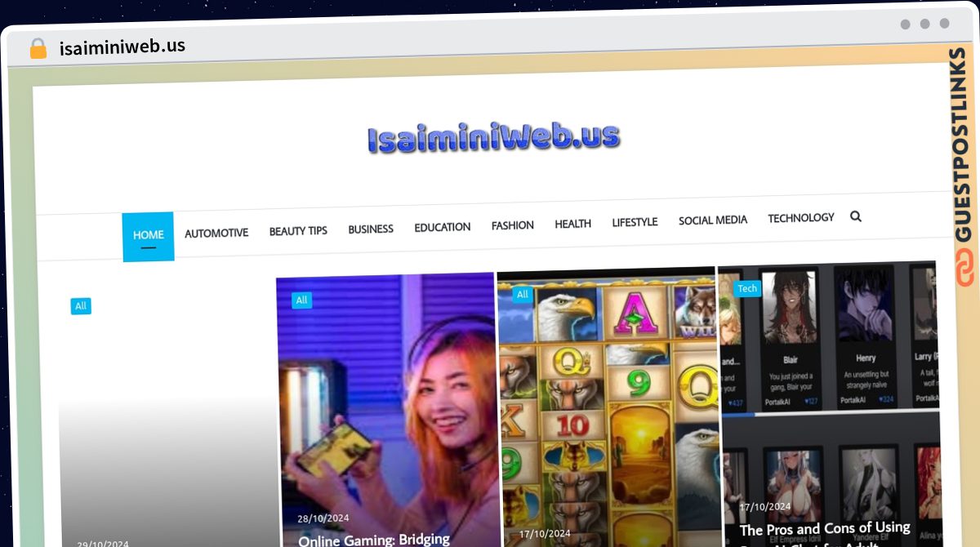The width and height of the screenshot is (980, 547).
Task: Go to the BEAUTY TIPS section
Action: pyautogui.click(x=298, y=231)
